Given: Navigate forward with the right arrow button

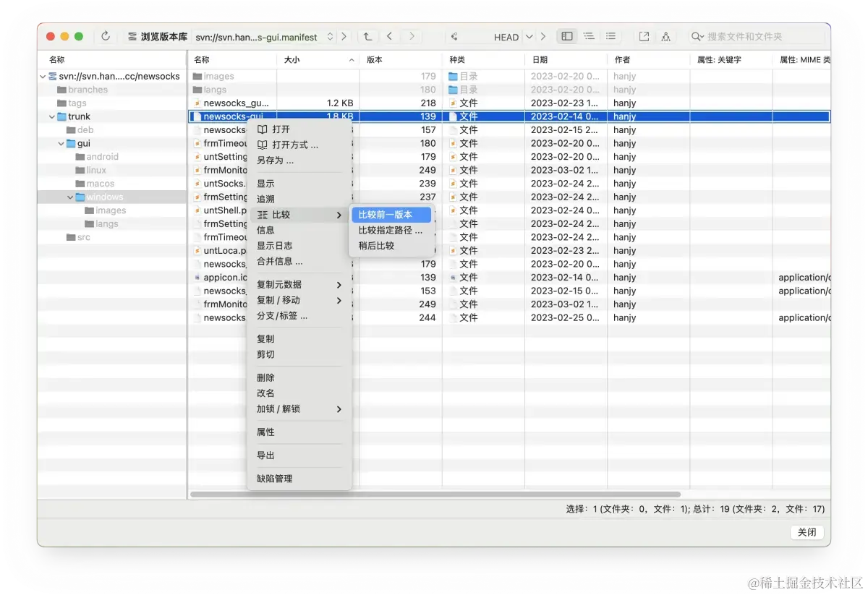Looking at the screenshot, I should 412,36.
